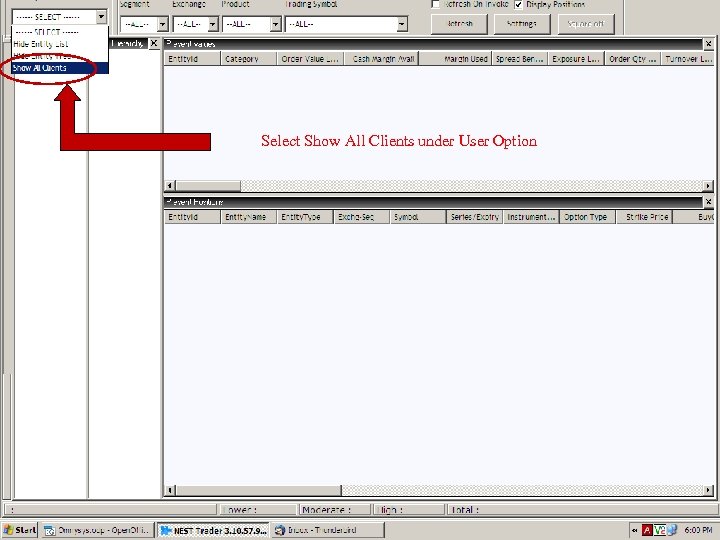The height and width of the screenshot is (540, 720).
Task: Expand the Segment dropdown
Action: [x=163, y=24]
